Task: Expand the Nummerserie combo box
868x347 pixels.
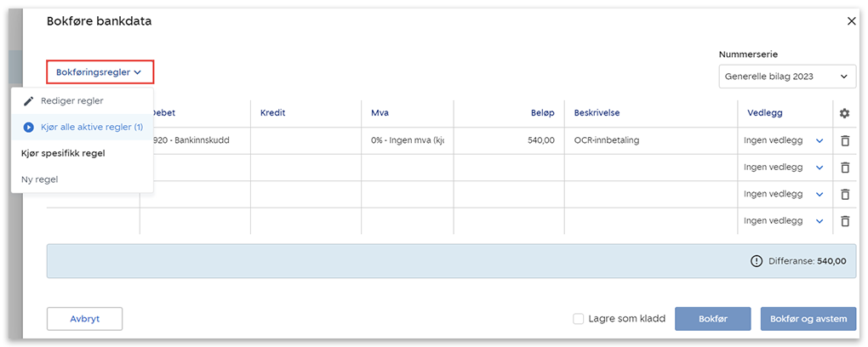Action: coord(787,77)
